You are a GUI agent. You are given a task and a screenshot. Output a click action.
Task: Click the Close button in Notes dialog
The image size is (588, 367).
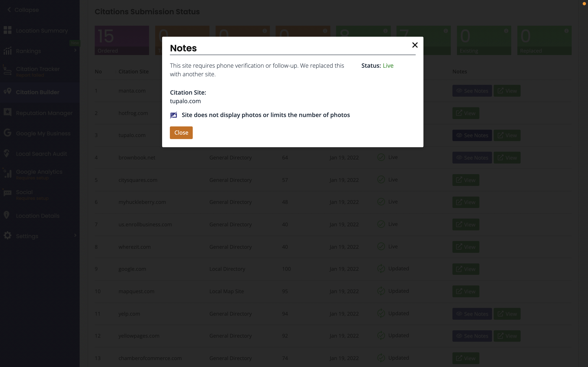(181, 133)
